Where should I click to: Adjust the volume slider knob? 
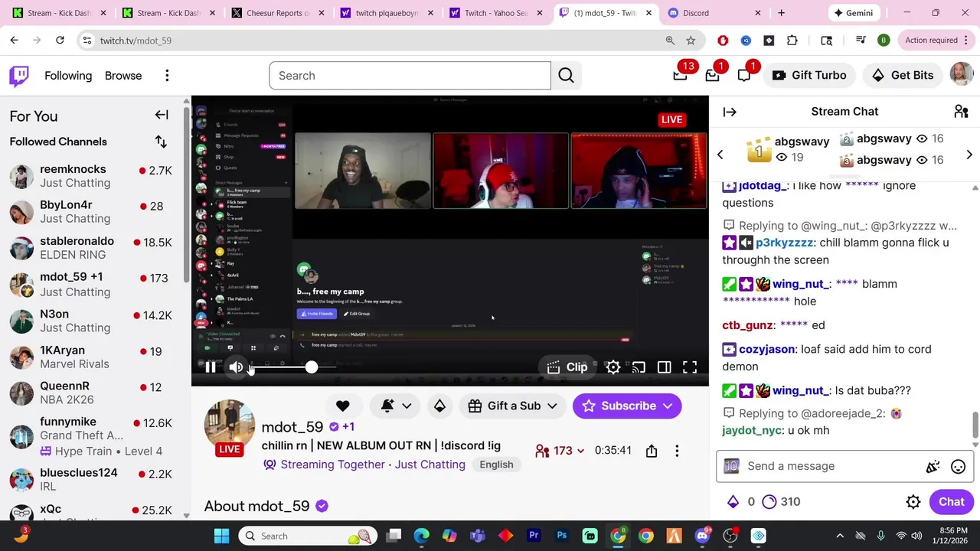[311, 367]
